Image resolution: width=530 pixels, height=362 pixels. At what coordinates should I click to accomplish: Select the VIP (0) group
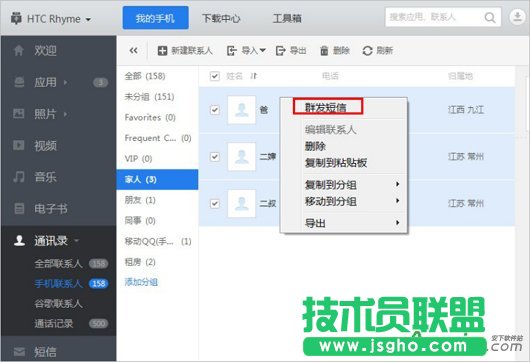point(157,159)
